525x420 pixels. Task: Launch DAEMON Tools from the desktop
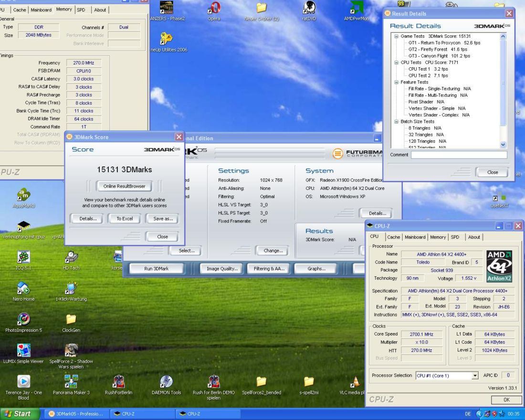[166, 381]
